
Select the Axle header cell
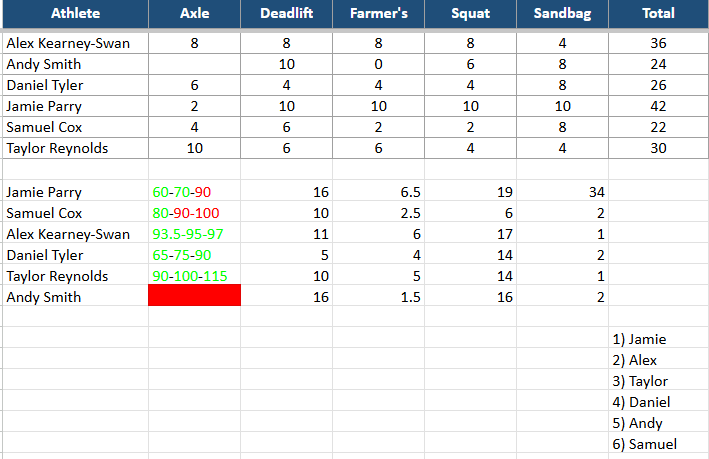click(194, 14)
